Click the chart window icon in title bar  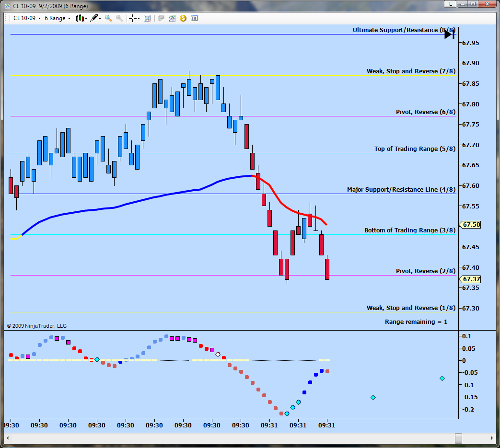(7, 6)
